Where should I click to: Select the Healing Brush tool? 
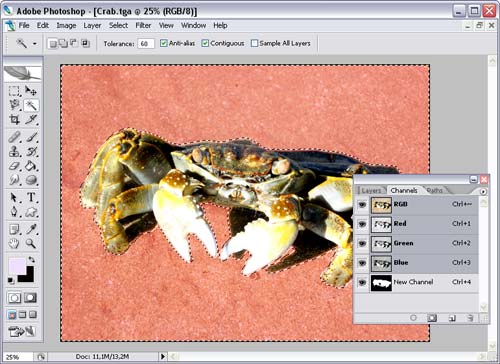point(14,137)
